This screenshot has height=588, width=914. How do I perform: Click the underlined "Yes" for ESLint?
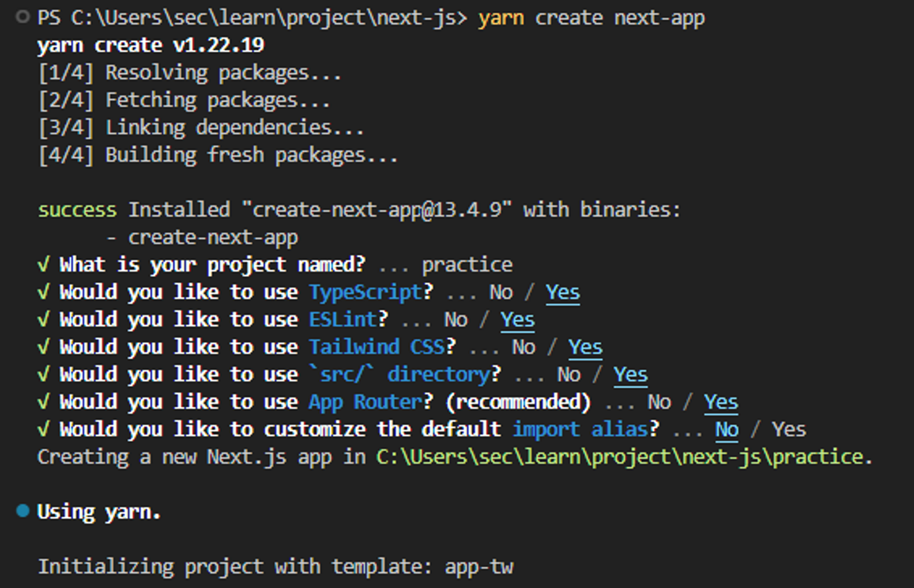coord(517,319)
